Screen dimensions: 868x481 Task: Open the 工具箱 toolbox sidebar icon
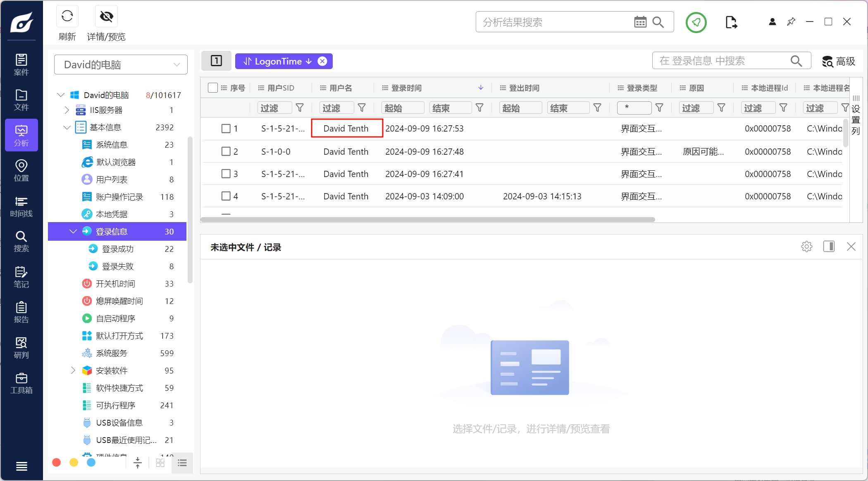click(21, 383)
